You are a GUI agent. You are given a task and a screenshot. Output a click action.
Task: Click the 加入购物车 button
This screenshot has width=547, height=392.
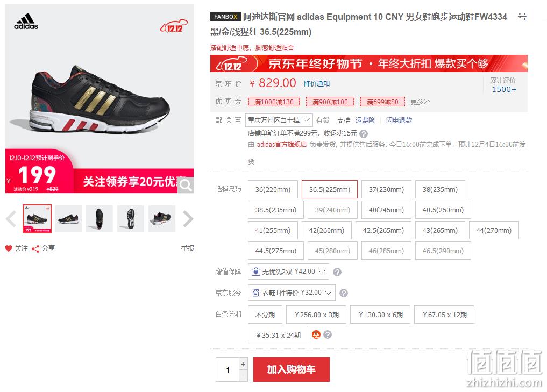point(292,369)
